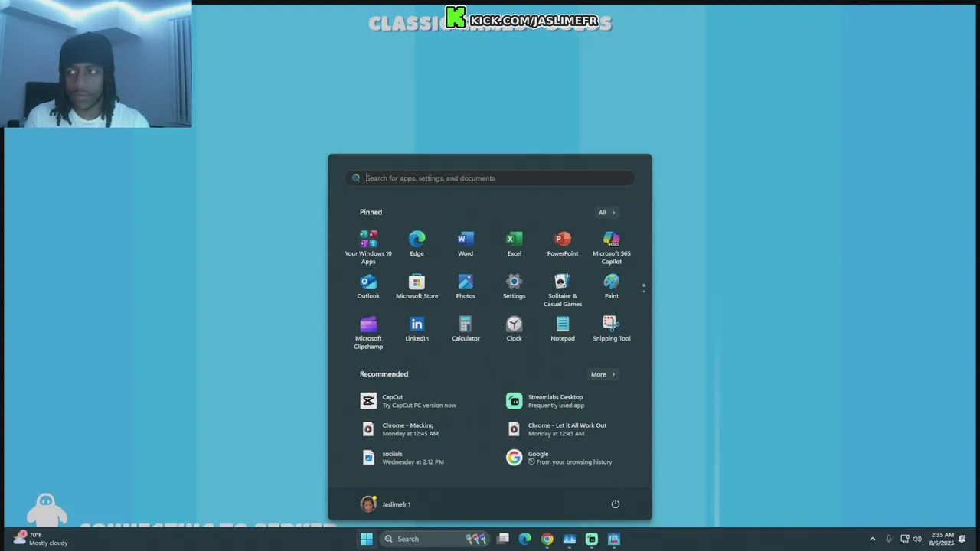Viewport: 980px width, 551px height.
Task: Launch Snipping Tool
Action: pos(611,329)
